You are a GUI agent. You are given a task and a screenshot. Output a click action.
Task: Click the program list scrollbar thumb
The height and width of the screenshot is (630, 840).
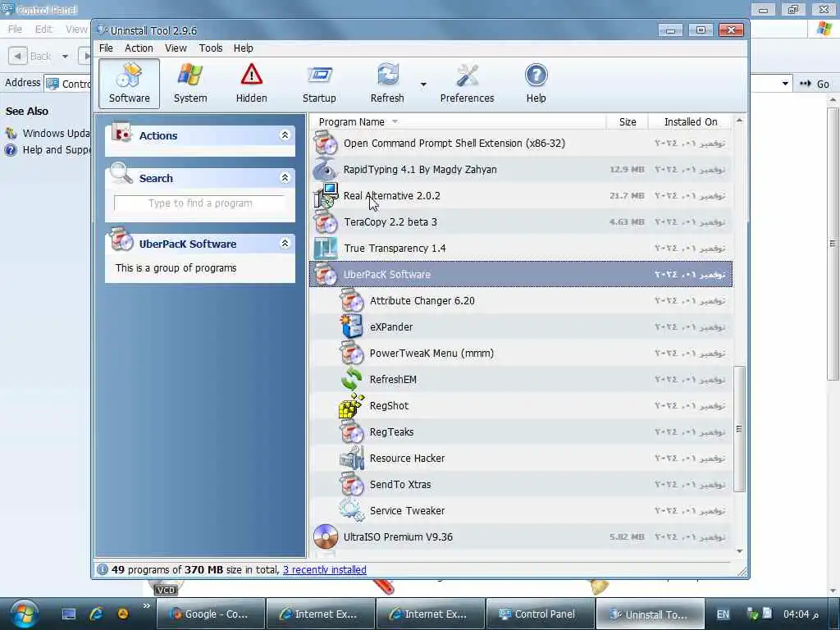click(739, 428)
